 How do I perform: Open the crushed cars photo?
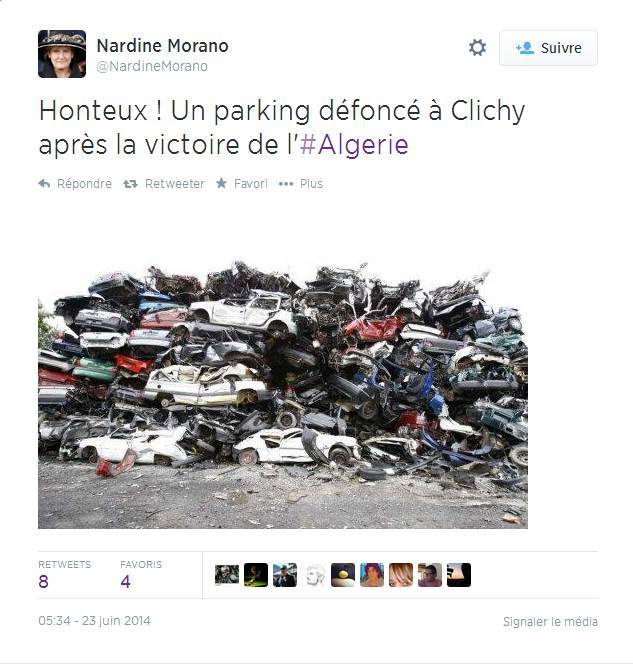click(283, 395)
